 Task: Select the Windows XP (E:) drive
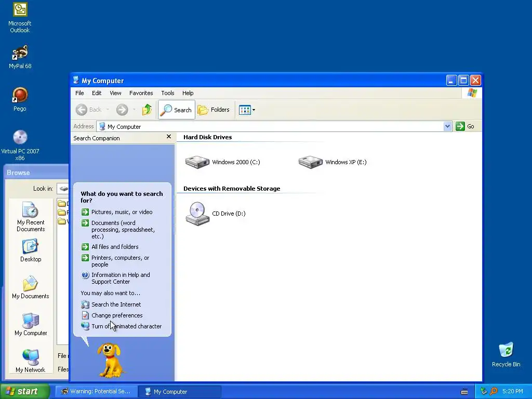[332, 162]
